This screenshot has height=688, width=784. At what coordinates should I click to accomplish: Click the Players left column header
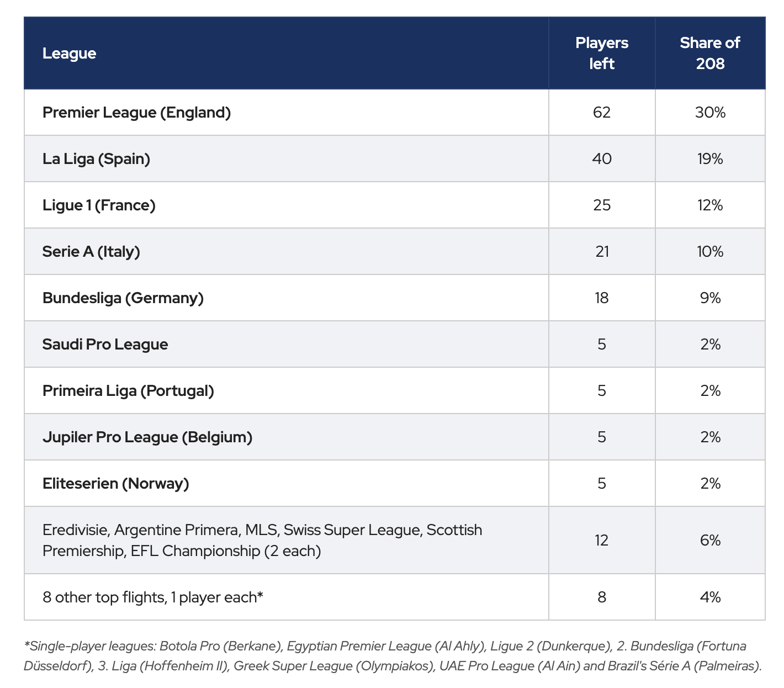(602, 53)
